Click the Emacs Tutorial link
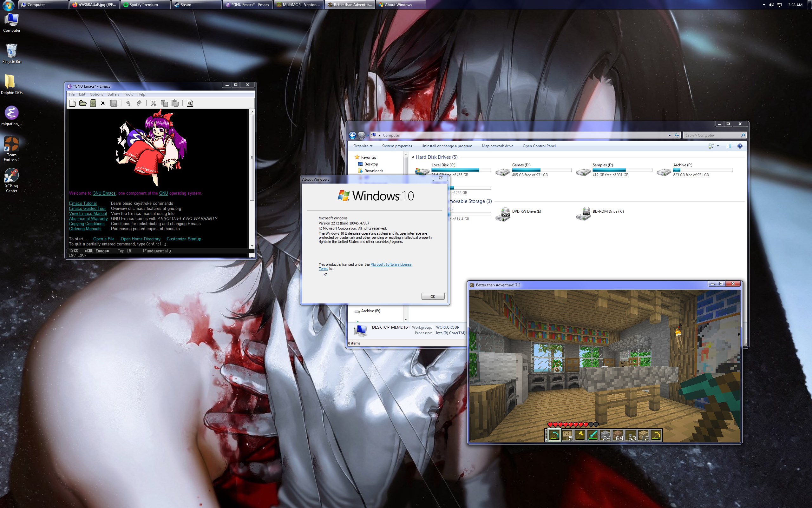 coord(83,203)
